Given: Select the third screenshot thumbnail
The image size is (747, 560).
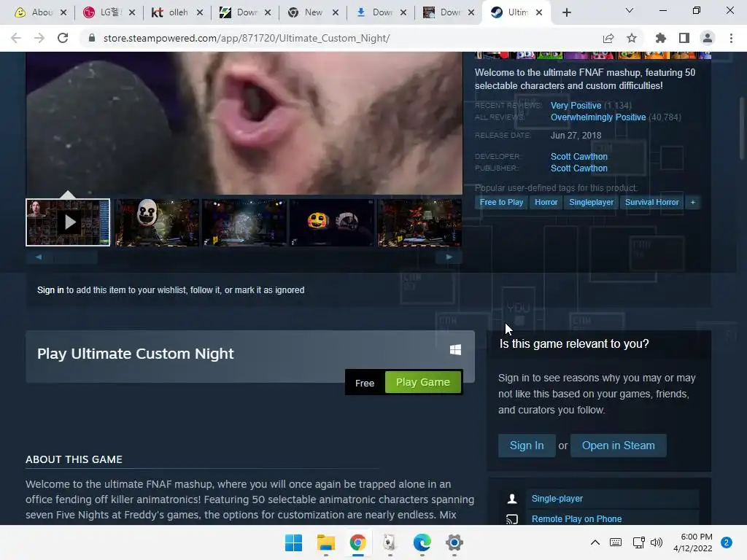Looking at the screenshot, I should (244, 222).
